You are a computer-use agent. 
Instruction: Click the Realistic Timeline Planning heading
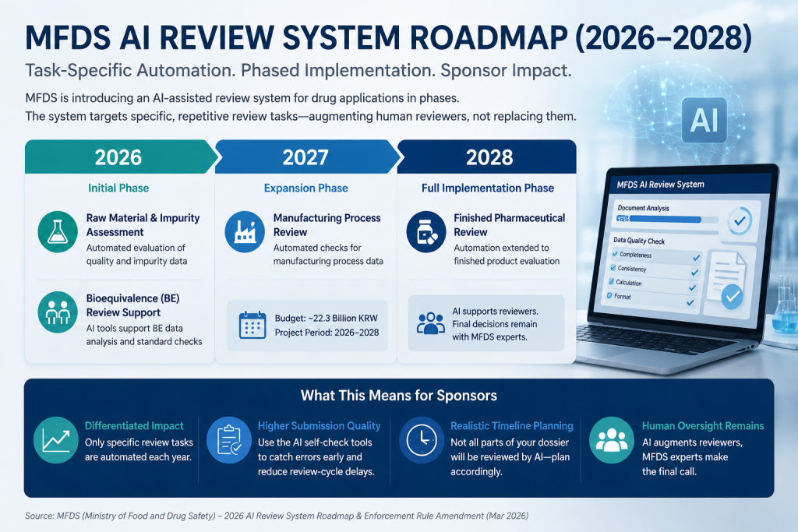511,426
